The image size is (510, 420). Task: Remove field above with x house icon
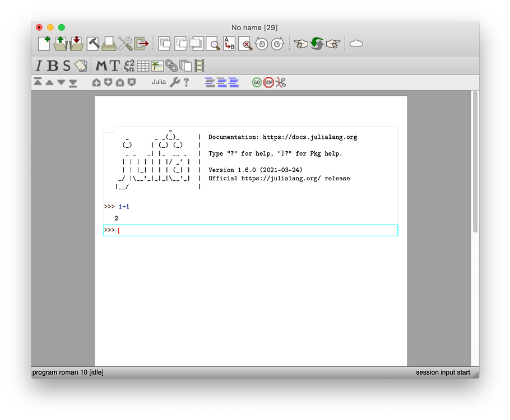(x=120, y=82)
